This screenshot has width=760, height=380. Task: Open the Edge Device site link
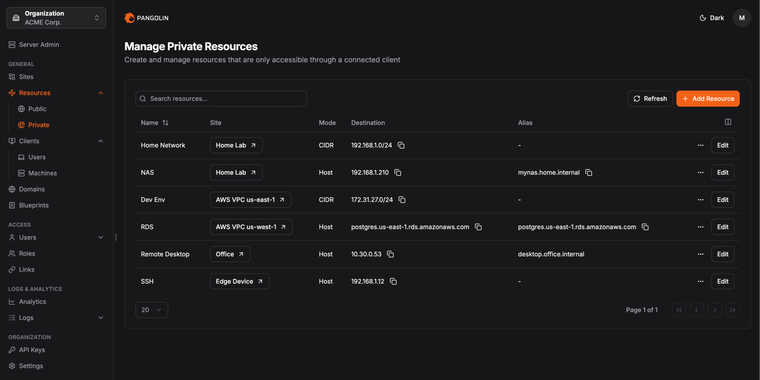pyautogui.click(x=239, y=281)
